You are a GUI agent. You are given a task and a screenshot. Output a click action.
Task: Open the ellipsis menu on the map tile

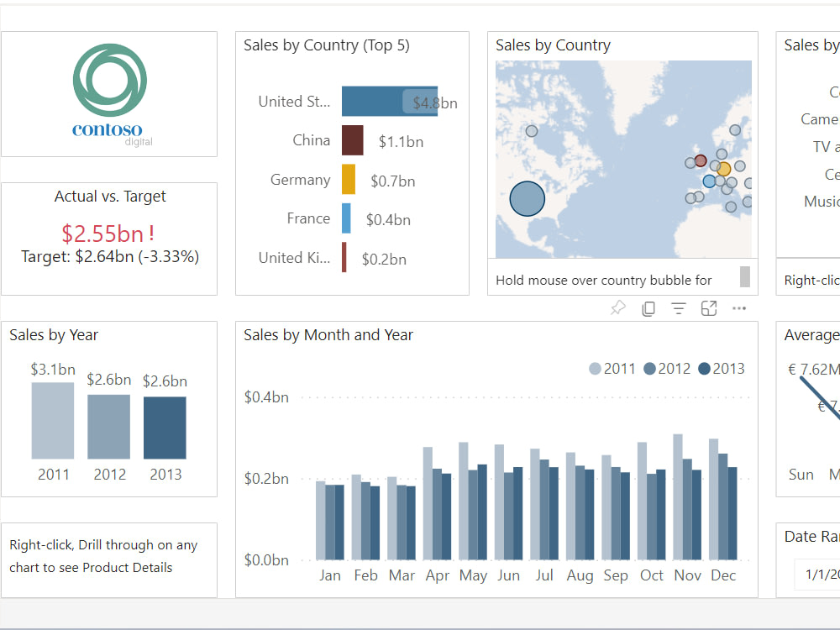coord(738,308)
